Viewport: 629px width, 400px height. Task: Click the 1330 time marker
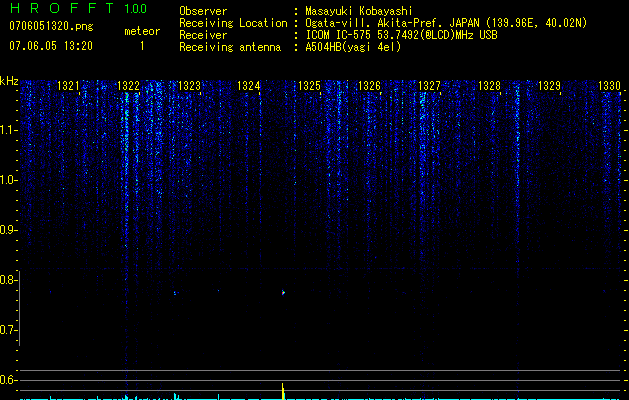point(609,85)
